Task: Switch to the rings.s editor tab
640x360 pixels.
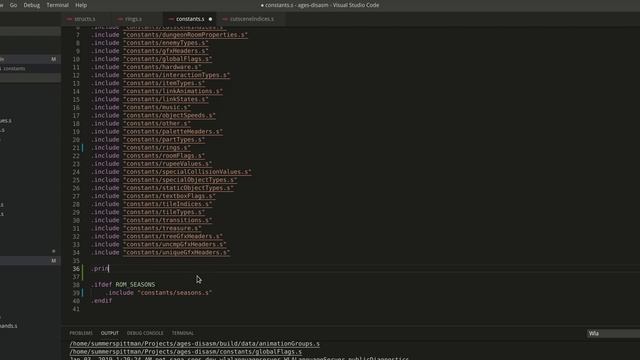Action: 133,19
